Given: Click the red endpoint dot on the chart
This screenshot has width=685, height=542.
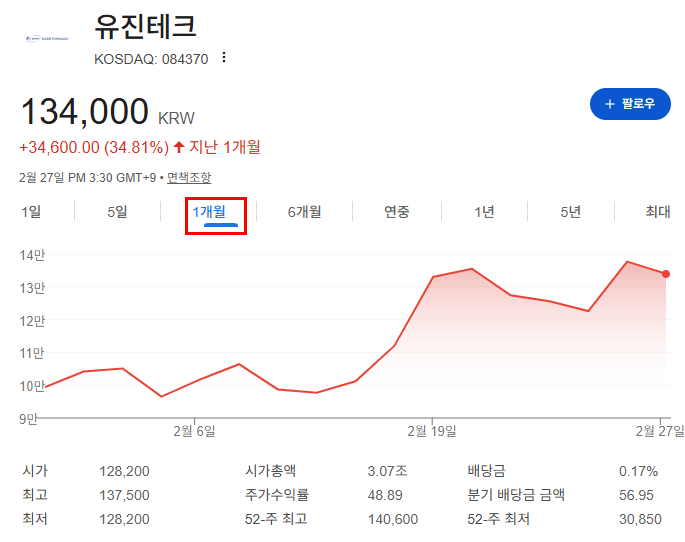Looking at the screenshot, I should (x=666, y=274).
